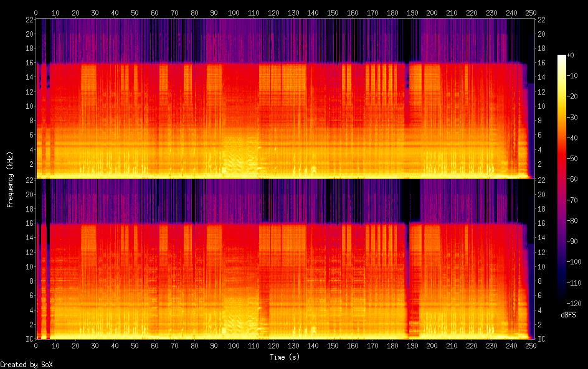Click the "Frequency (kHz)" vertical axis label
The image size is (588, 369).
click(10, 179)
